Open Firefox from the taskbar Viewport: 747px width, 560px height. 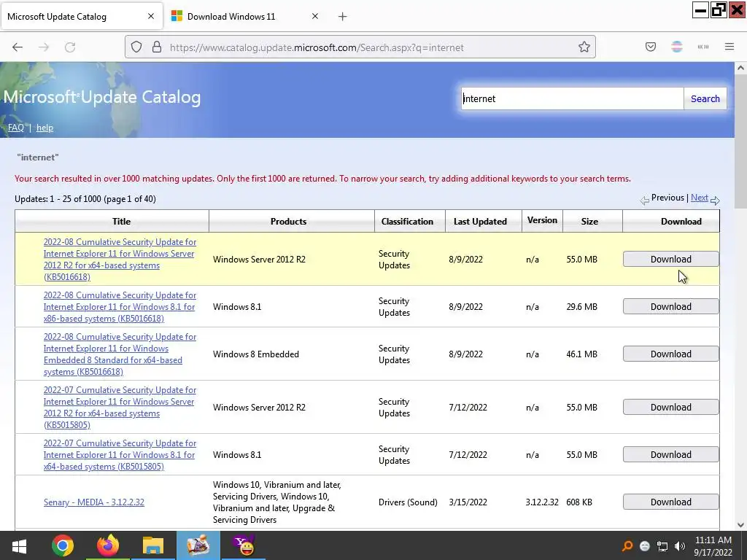coord(108,545)
